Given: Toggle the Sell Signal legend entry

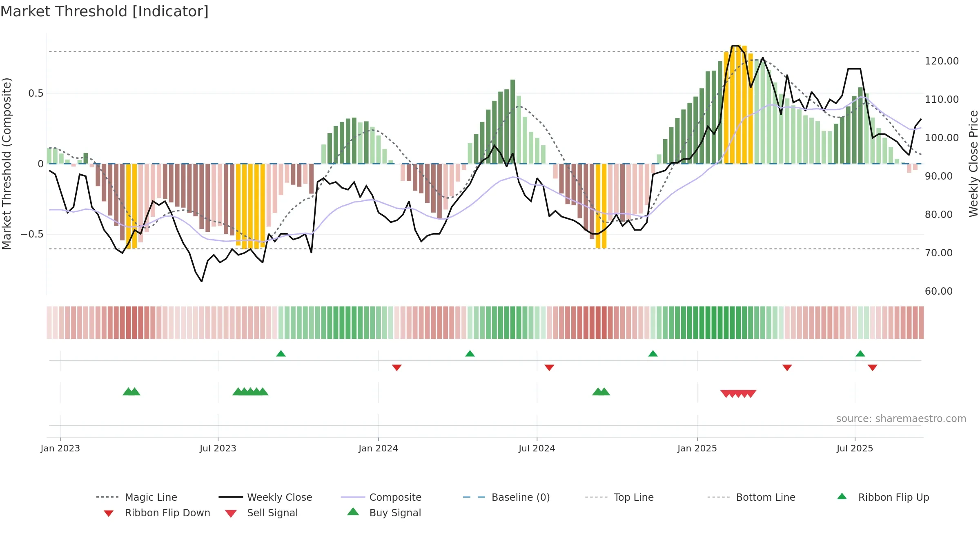Looking at the screenshot, I should (261, 513).
